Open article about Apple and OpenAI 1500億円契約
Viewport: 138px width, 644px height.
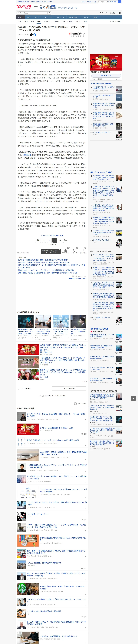coord(63,453)
